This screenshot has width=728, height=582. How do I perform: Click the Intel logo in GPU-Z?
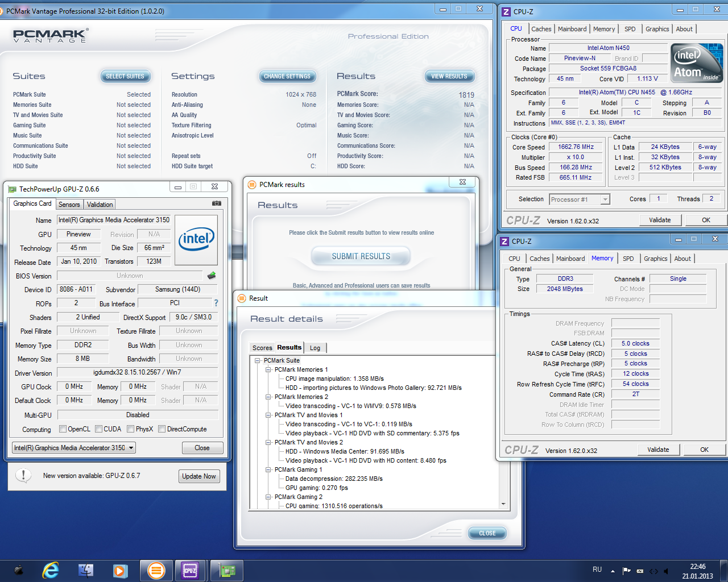(x=196, y=240)
